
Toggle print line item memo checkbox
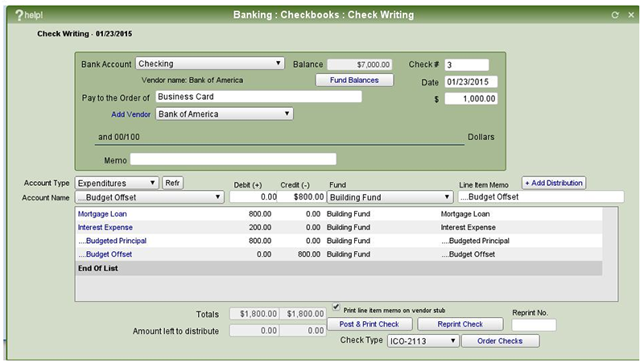[336, 308]
